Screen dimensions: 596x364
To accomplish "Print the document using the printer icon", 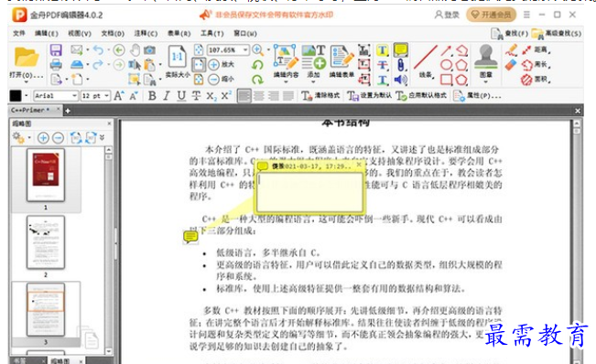I will click(x=56, y=65).
